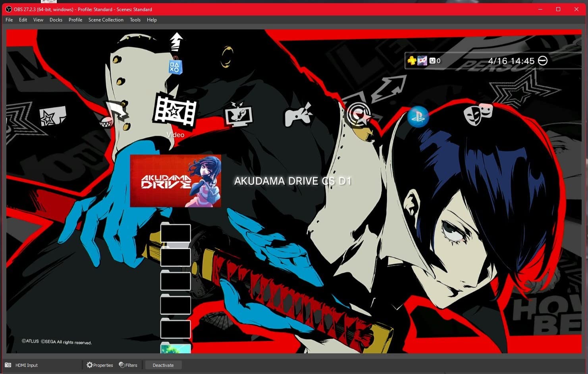
Task: Select the PlayStation Network blue icon
Action: (x=418, y=116)
